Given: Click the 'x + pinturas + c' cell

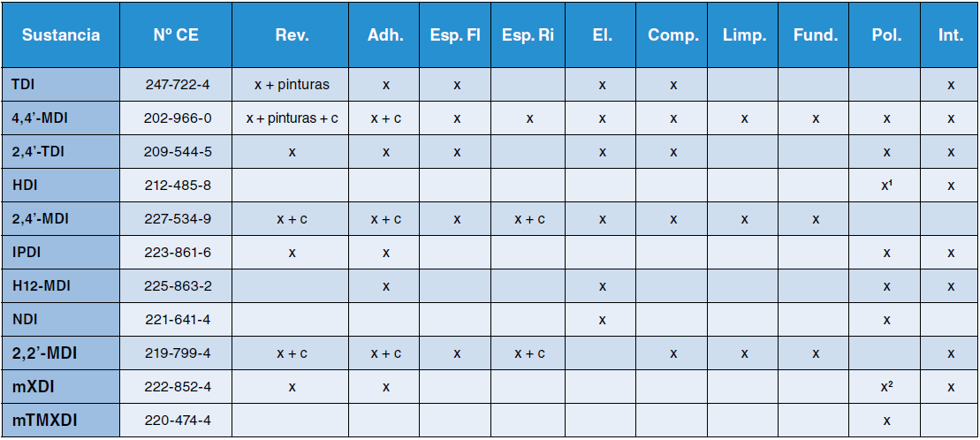Looking at the screenshot, I should click(x=292, y=118).
